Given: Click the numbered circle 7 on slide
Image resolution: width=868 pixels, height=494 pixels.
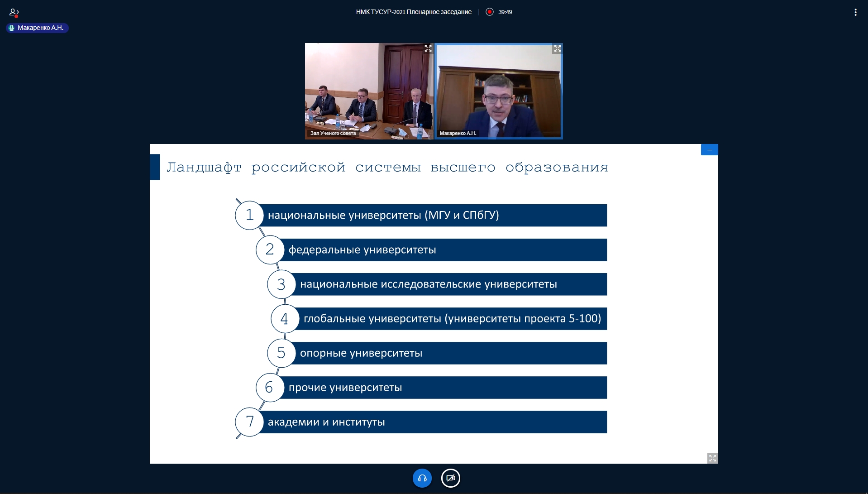Looking at the screenshot, I should point(249,422).
